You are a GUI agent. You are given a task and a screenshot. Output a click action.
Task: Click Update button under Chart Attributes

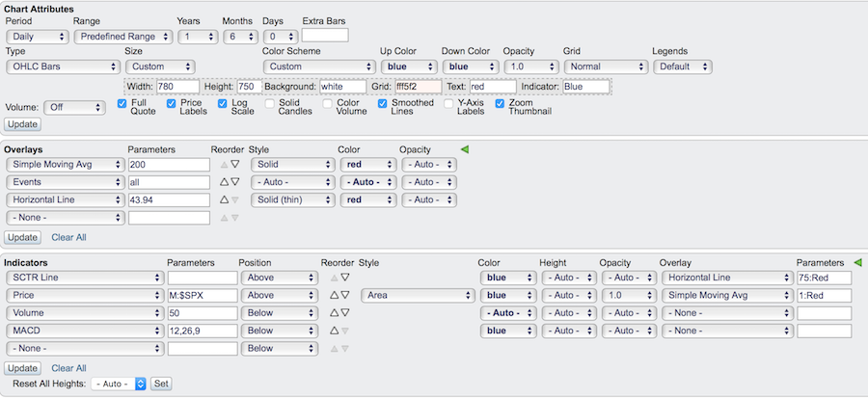click(x=22, y=124)
